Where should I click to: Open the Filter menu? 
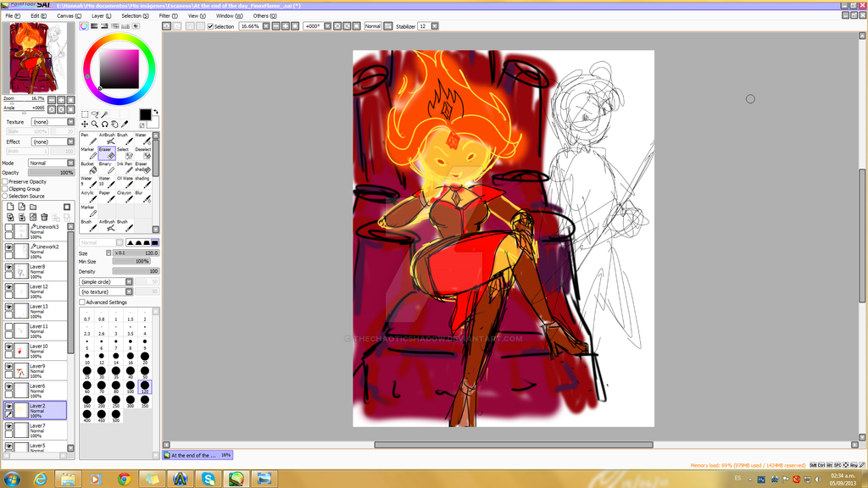coord(169,16)
